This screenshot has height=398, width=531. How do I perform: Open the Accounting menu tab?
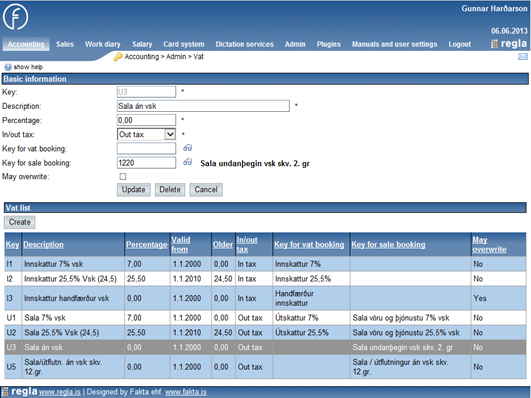tap(26, 44)
